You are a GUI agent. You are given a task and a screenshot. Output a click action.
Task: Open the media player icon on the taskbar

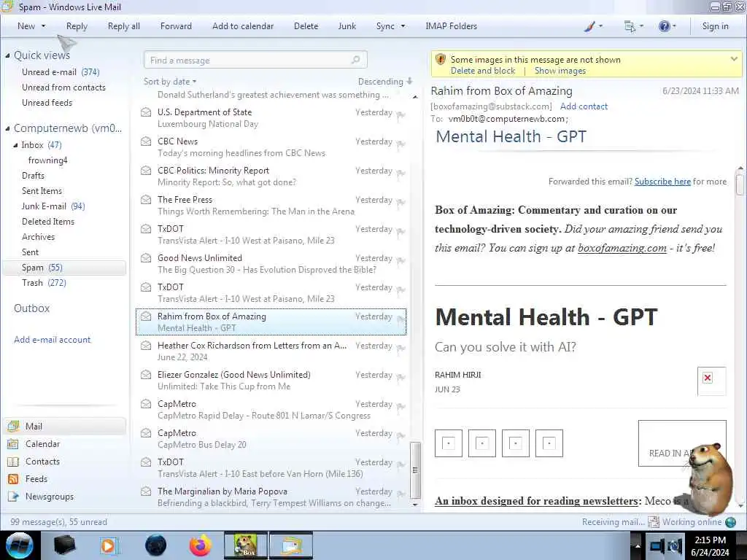pos(109,545)
